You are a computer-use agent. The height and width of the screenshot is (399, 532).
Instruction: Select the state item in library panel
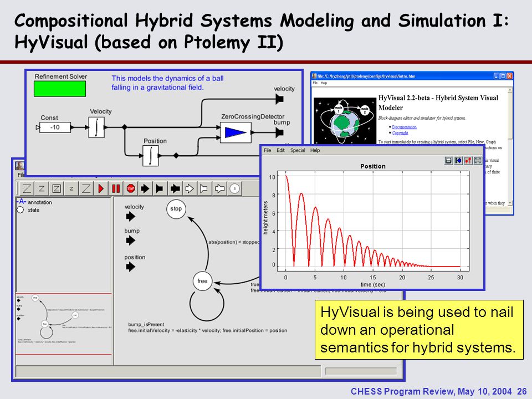click(x=28, y=210)
